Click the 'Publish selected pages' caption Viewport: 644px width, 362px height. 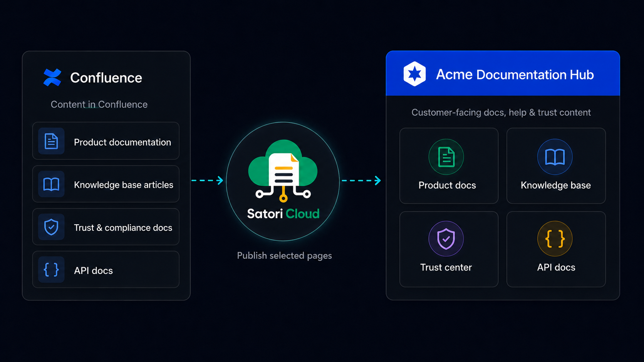point(284,255)
